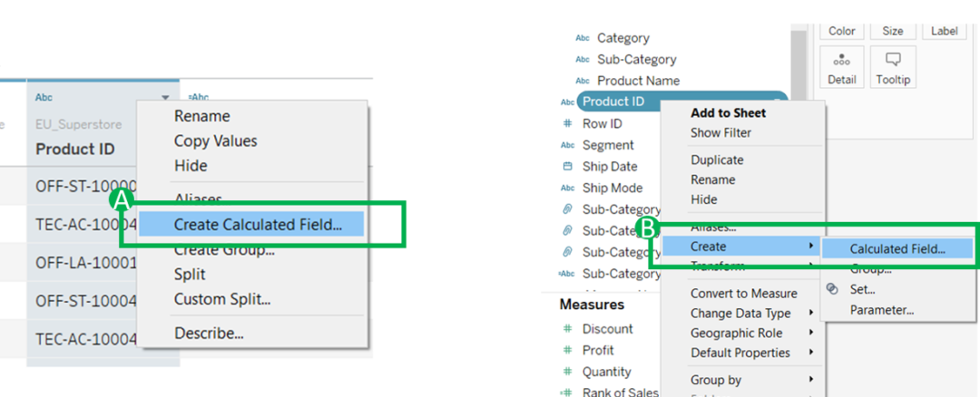Screen dimensions: 980x397
Task: Click the Abc icon beside Segment field
Action: 568,145
